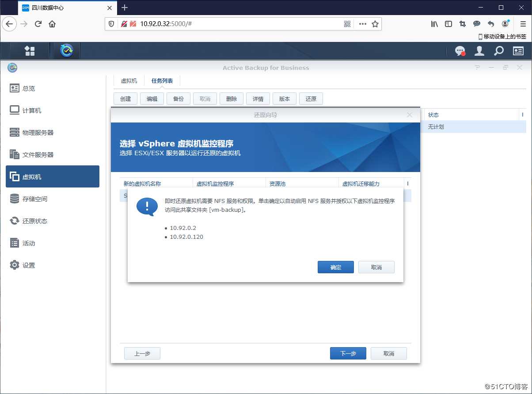This screenshot has height=394, width=532.
Task: Take a screenshot with crop icon
Action: point(463,24)
